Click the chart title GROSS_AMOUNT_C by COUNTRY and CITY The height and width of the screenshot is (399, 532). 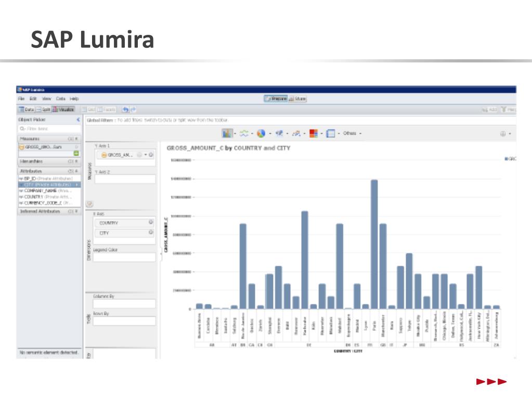tap(228, 148)
